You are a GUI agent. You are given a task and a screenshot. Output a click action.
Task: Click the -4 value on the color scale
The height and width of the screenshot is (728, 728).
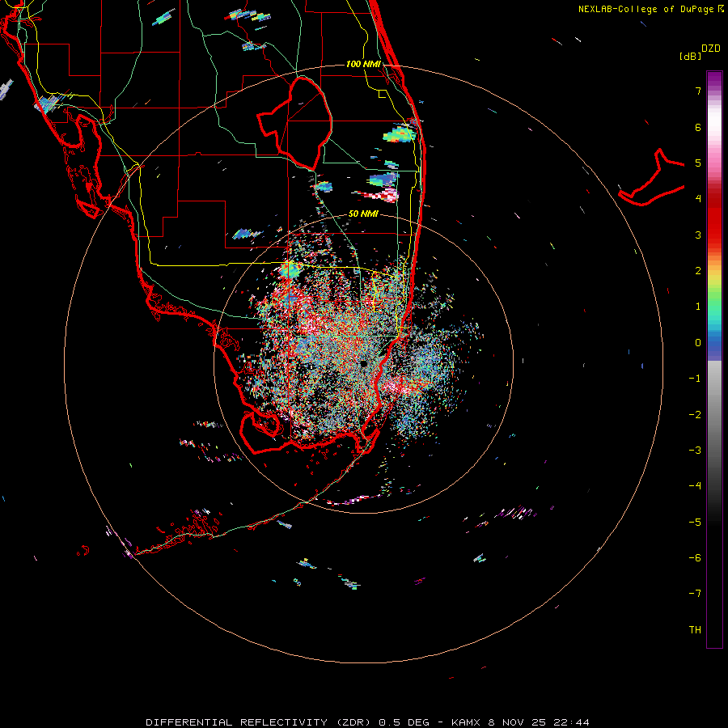(695, 486)
